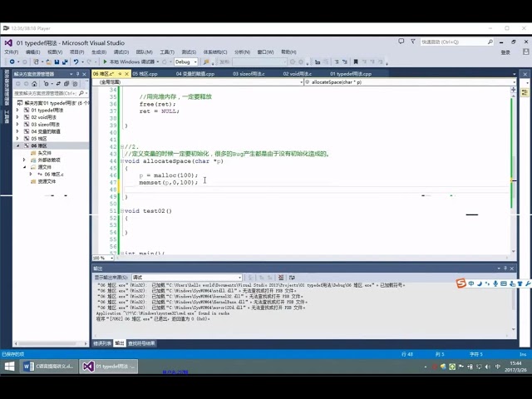This screenshot has height=399, width=532.
Task: Click the Sogou wrench settings icon
Action: [x=528, y=283]
